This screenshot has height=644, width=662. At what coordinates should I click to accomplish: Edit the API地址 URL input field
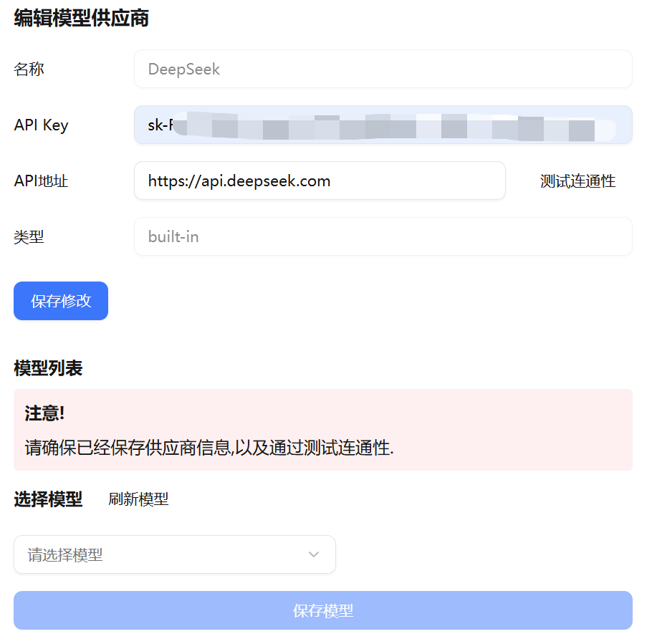(320, 181)
